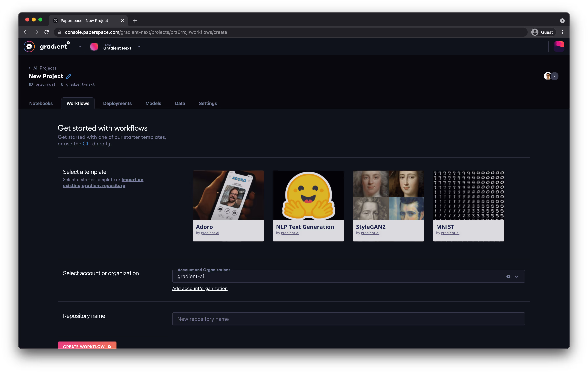Click the New repository name field
This screenshot has height=373, width=588.
(x=348, y=319)
